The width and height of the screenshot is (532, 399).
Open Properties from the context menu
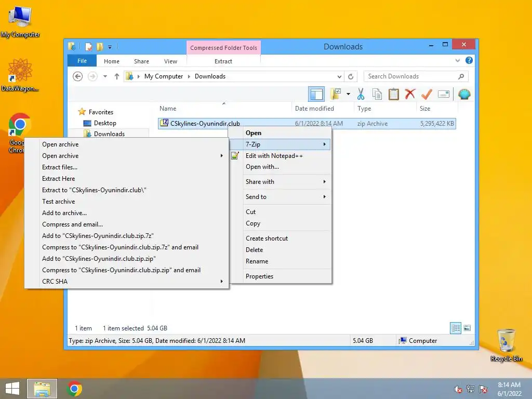tap(280, 276)
